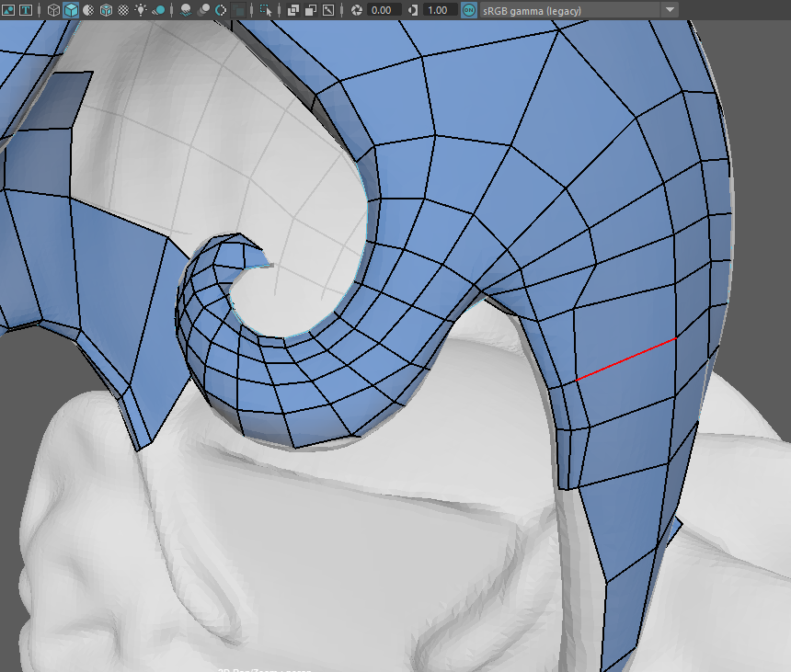Enable Textured display mode
The image size is (791, 672).
123,10
